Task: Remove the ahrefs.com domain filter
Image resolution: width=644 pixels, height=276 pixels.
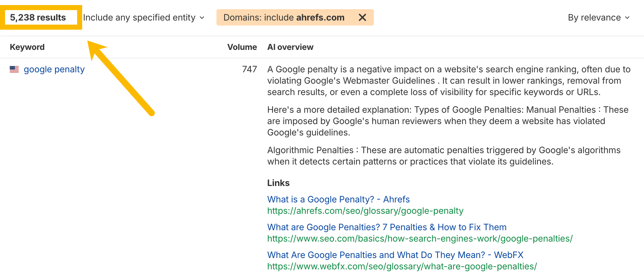Action: point(362,17)
